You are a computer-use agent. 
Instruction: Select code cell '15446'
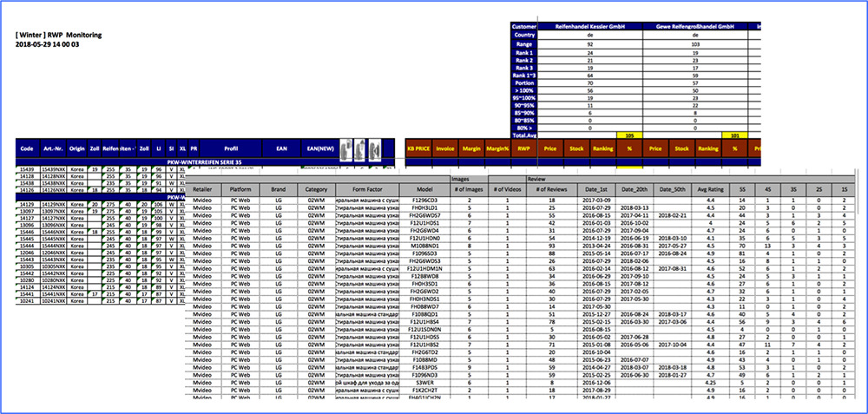[x=27, y=232]
